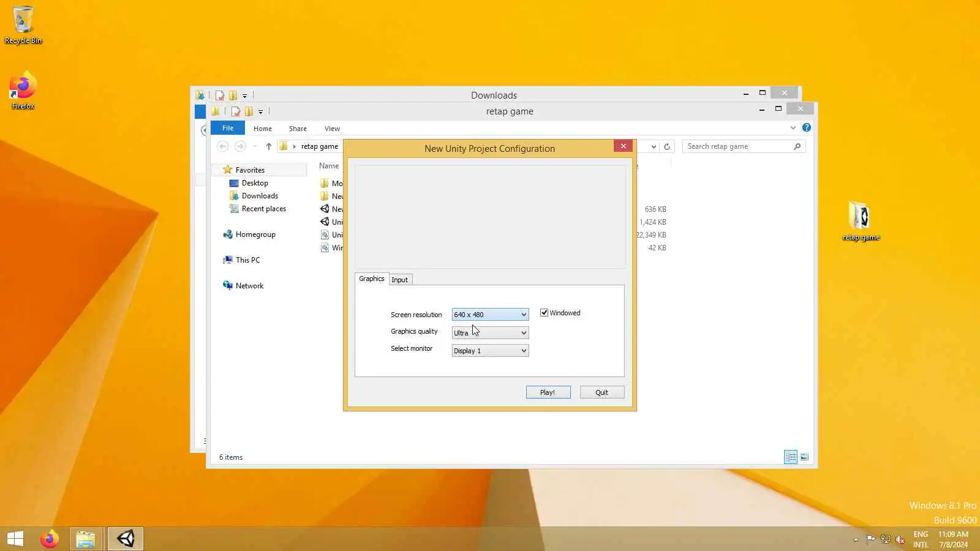
Task: Select Homegroup in the navigation pane
Action: click(255, 234)
